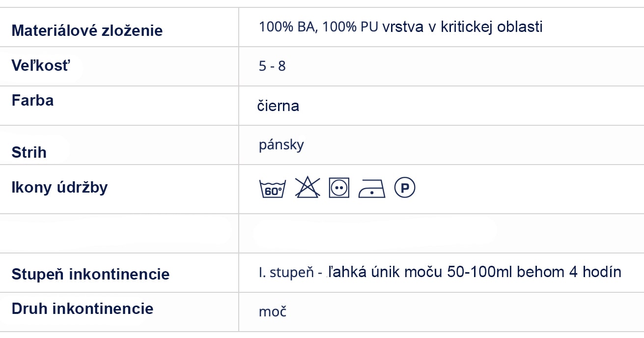644x338 pixels.
Task: Select the moč value text
Action: 273,311
